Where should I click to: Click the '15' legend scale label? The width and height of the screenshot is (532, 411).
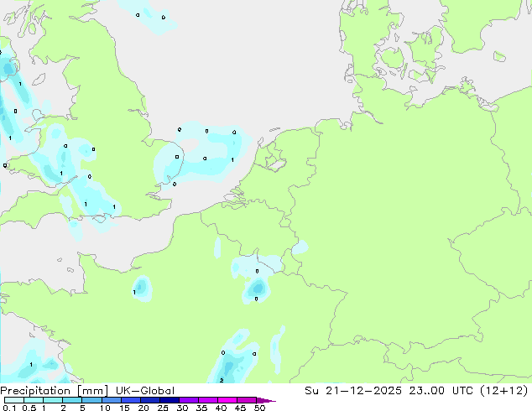click(124, 408)
